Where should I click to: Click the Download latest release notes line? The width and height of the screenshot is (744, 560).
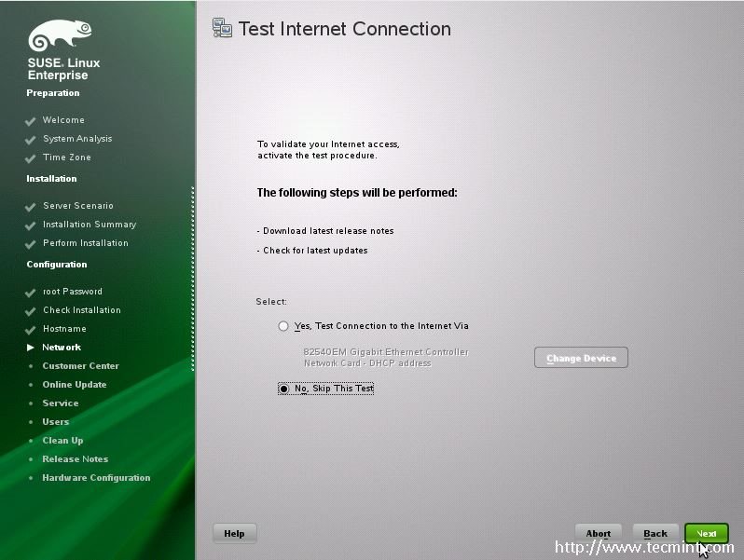pos(325,231)
